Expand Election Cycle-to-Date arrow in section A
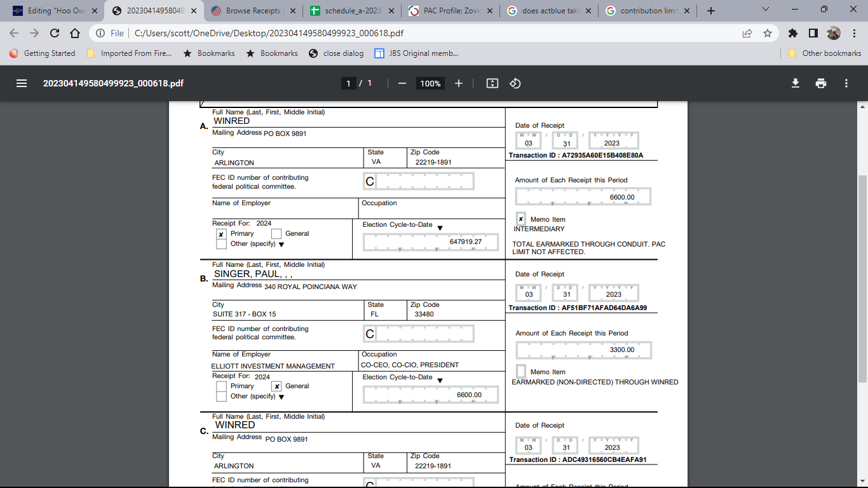Viewport: 868px width, 488px height. click(x=440, y=228)
